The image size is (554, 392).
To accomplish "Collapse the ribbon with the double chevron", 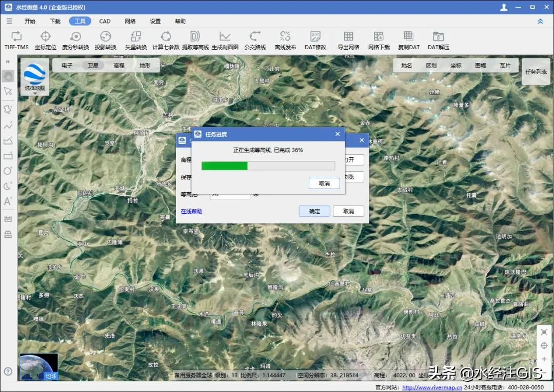I will pyautogui.click(x=540, y=21).
